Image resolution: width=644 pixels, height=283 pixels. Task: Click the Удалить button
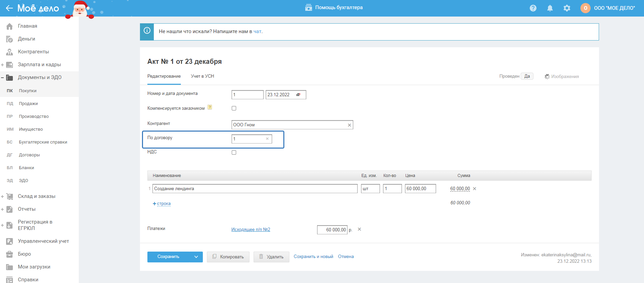click(x=271, y=257)
